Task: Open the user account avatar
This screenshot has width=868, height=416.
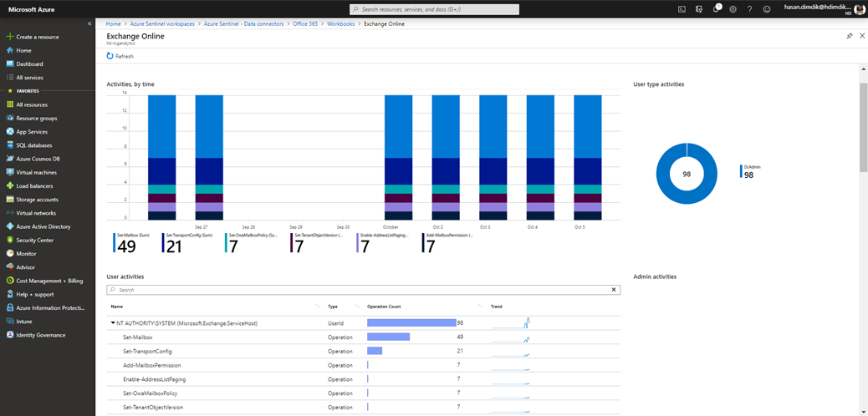Action: coord(859,9)
